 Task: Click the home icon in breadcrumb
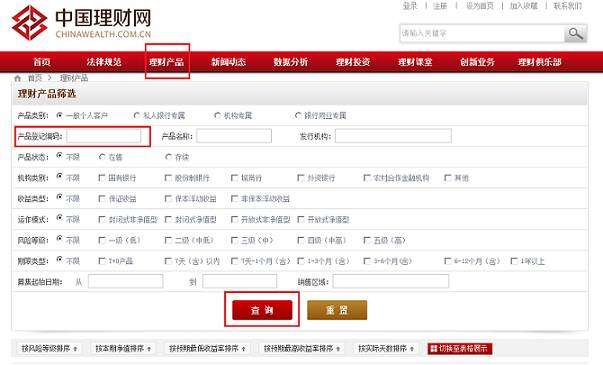[x=17, y=78]
